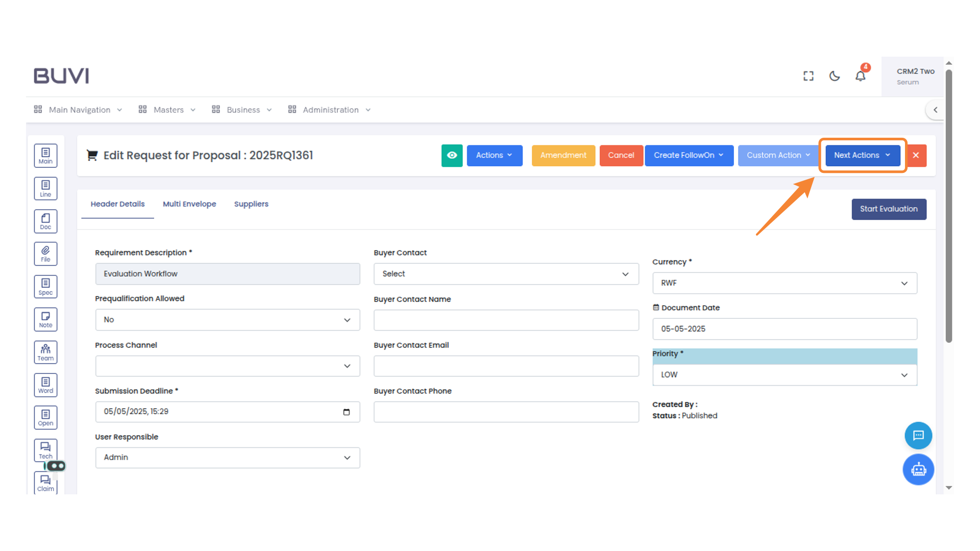Open the Masters menu

click(168, 110)
